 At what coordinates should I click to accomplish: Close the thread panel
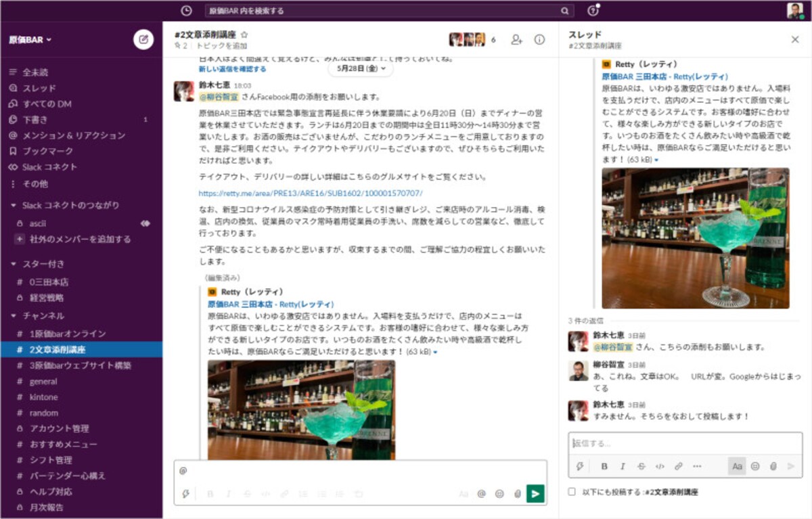795,39
